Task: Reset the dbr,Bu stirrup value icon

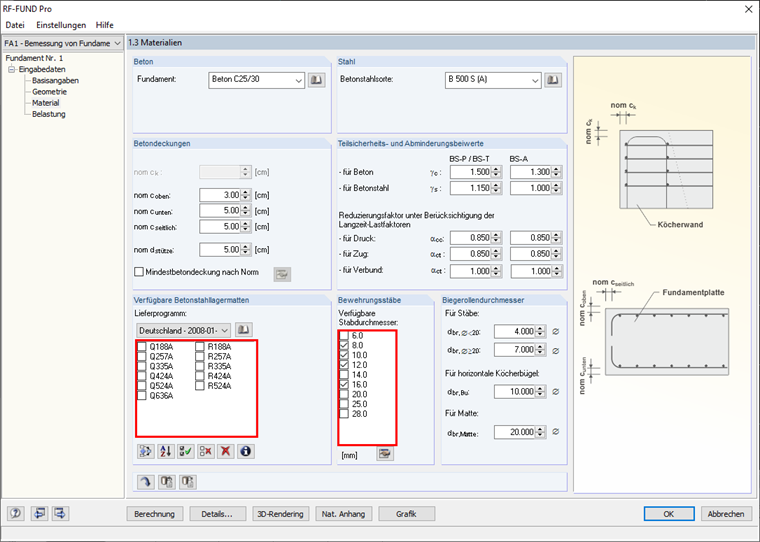Action: (x=555, y=391)
